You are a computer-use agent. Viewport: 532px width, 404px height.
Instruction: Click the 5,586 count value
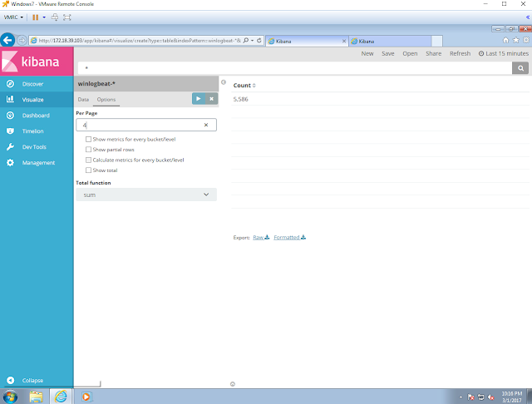[x=240, y=99]
